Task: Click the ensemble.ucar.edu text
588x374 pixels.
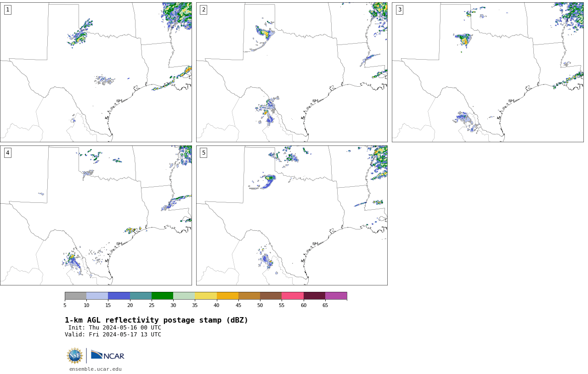Action: coord(96,369)
